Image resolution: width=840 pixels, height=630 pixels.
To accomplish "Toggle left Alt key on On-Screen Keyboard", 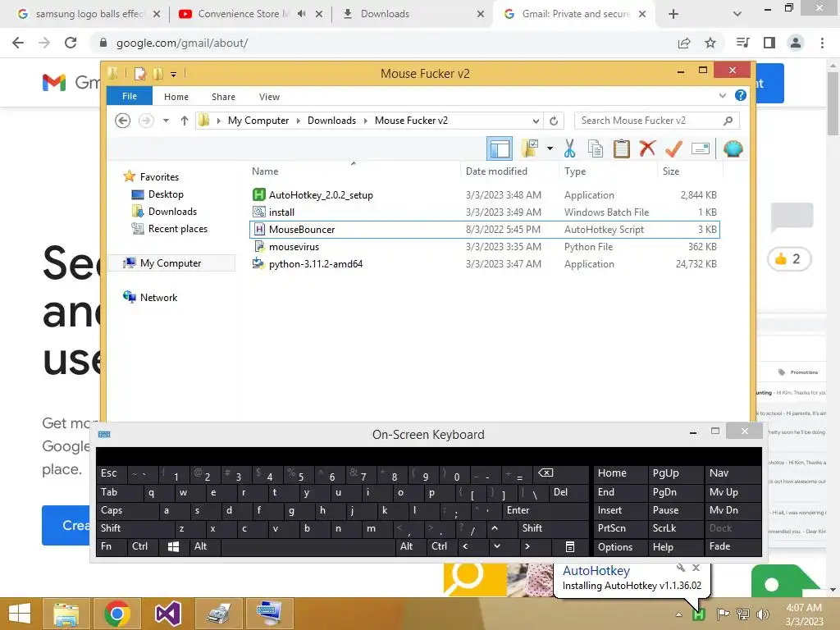I will tap(205, 546).
